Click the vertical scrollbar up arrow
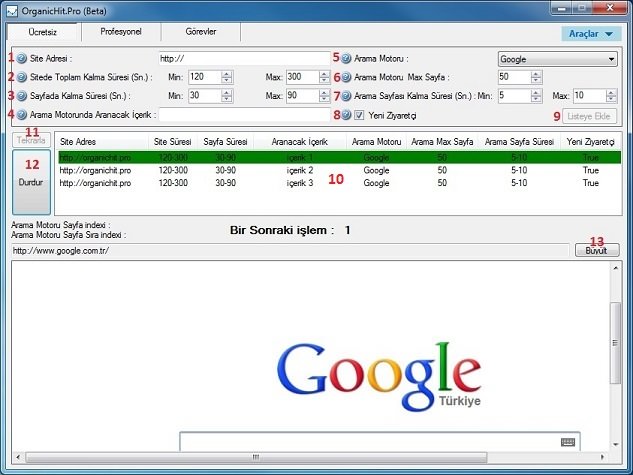 615,268
